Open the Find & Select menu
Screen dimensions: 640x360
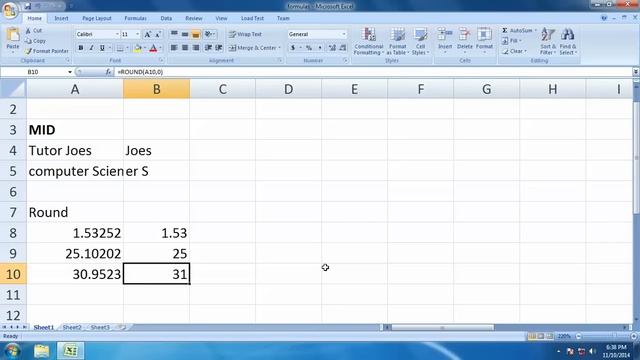pos(568,41)
